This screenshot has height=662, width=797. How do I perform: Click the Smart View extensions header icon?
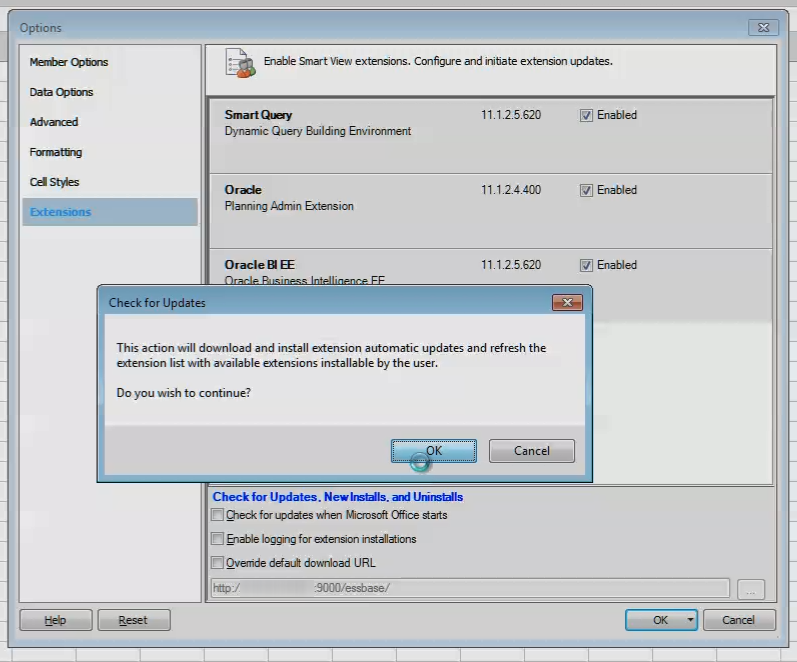pos(240,63)
